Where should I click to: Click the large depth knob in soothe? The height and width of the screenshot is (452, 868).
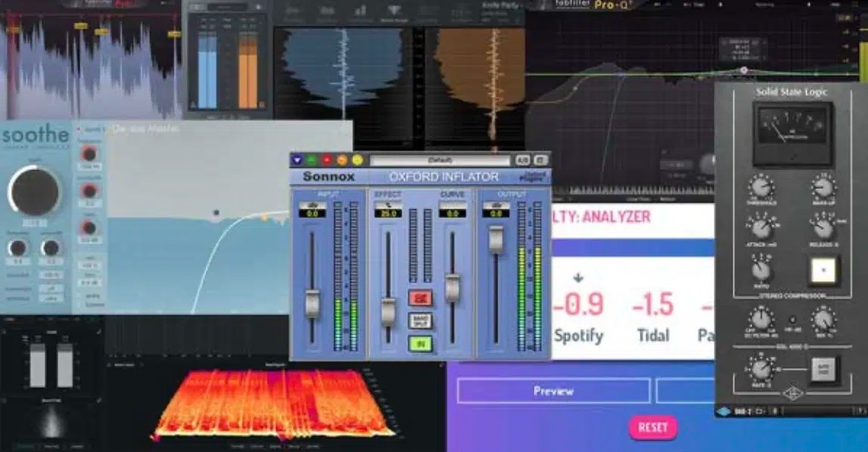(x=35, y=191)
